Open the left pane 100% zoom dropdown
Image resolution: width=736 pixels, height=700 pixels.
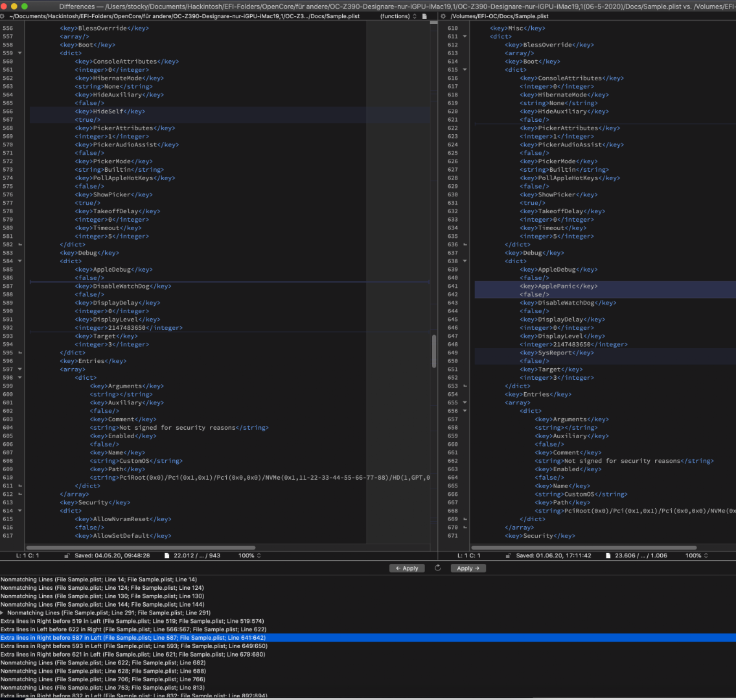250,555
